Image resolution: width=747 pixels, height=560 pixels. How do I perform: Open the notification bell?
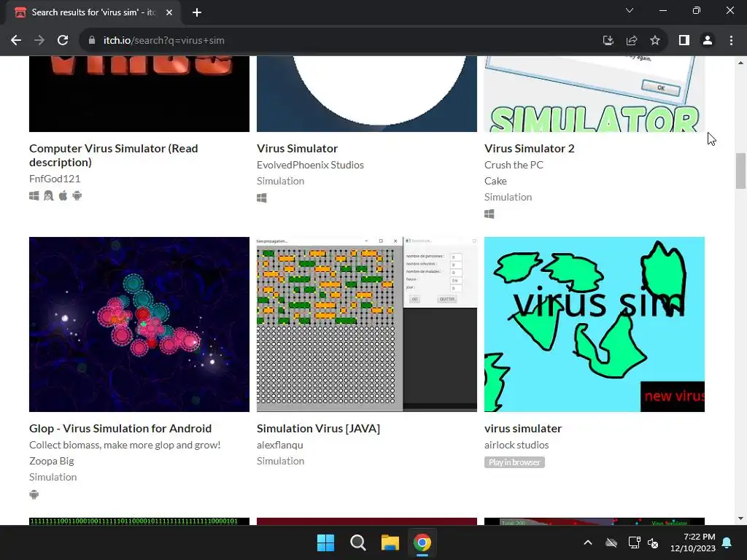point(727,542)
